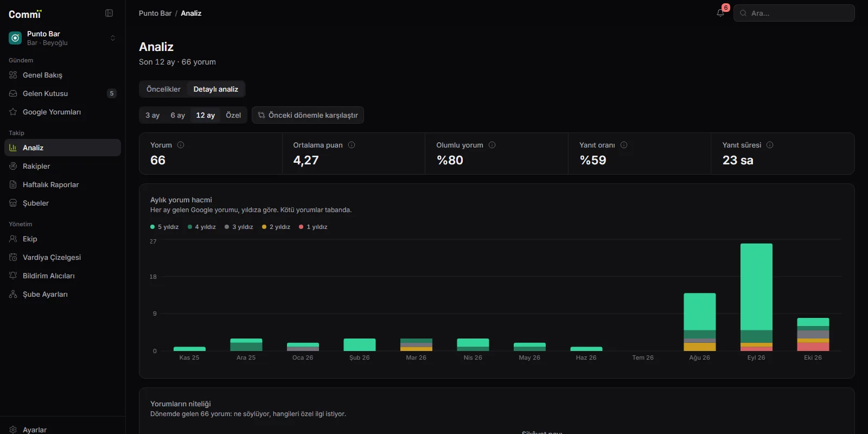Click the Ekip people icon
868x434 pixels.
point(13,239)
